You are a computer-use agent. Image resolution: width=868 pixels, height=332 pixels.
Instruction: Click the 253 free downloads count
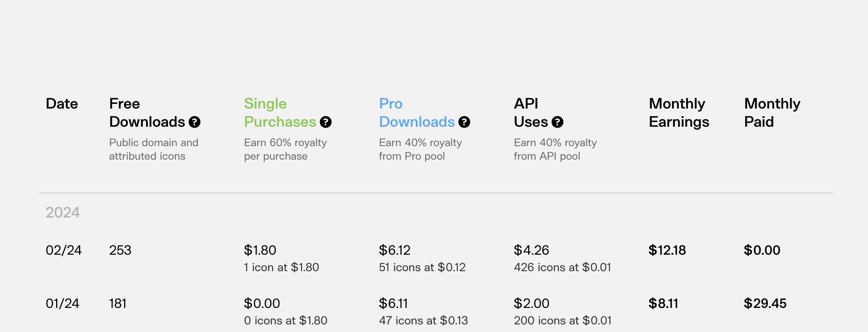point(120,250)
